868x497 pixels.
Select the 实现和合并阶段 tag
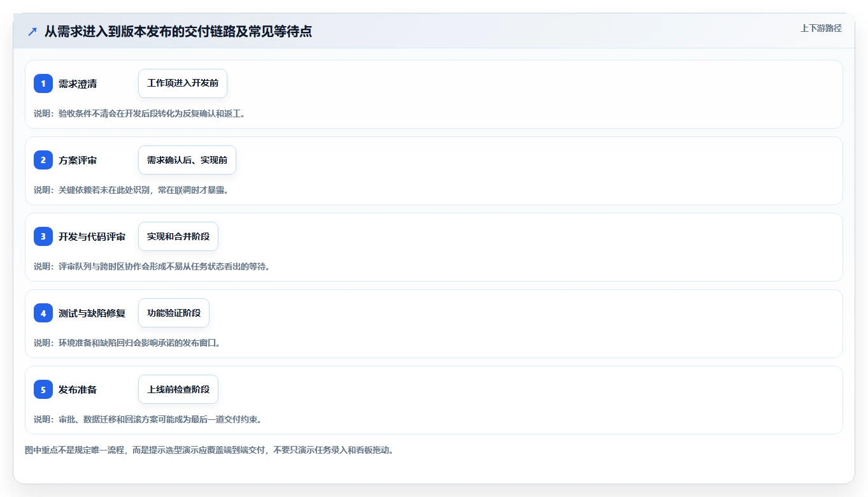coord(178,236)
